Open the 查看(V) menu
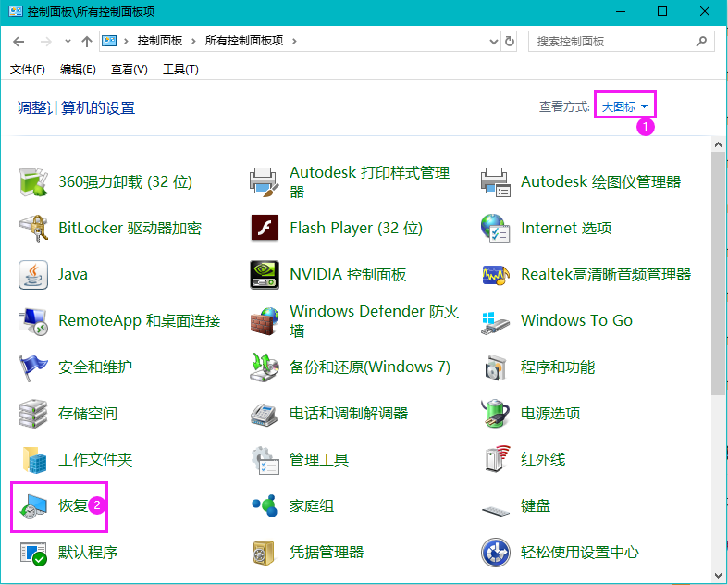Screen dimensions: 728x585 (x=130, y=69)
